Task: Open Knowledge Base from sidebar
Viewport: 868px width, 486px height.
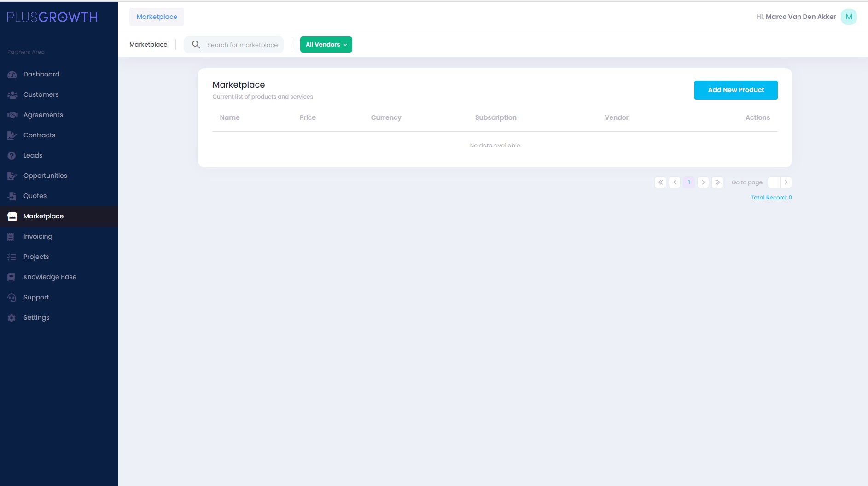Action: click(50, 277)
